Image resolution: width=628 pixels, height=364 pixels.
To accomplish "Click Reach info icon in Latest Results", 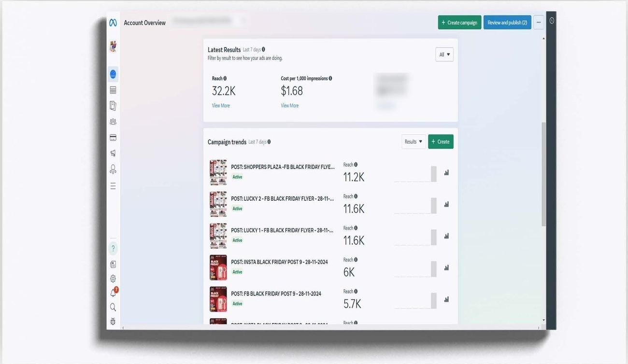I will [x=225, y=78].
